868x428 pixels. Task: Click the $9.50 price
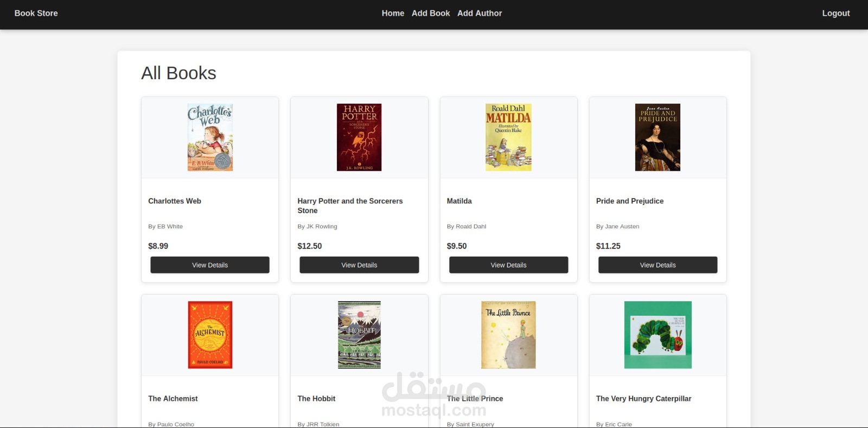point(457,246)
